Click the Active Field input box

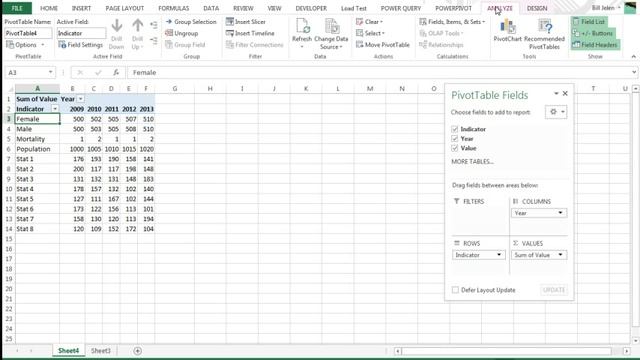[x=81, y=33]
